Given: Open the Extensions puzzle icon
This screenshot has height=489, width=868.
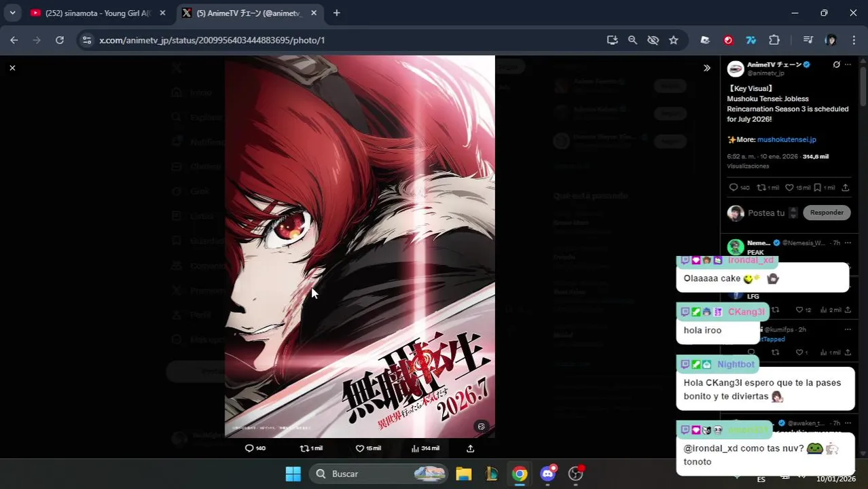Looking at the screenshot, I should (774, 40).
